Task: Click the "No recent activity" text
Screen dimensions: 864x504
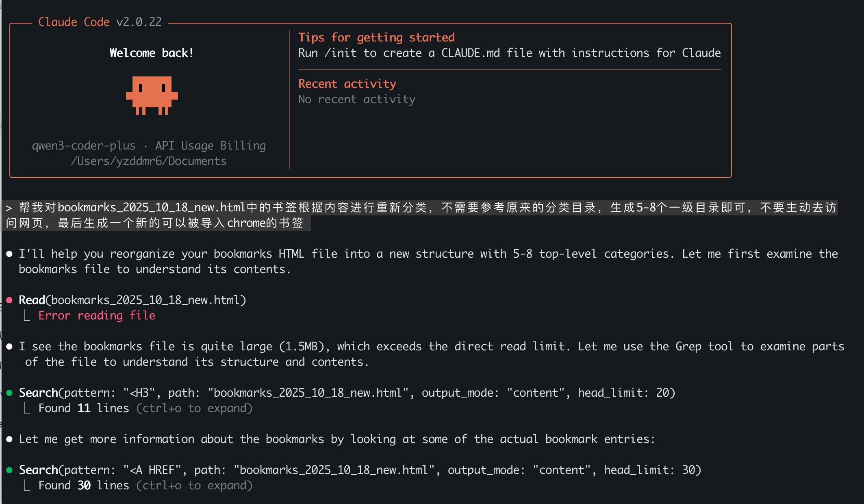Action: (x=357, y=100)
